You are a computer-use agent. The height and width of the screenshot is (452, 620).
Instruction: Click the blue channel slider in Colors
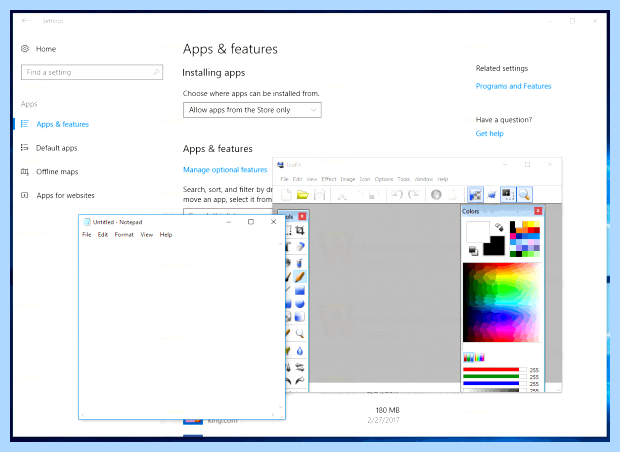(x=495, y=383)
